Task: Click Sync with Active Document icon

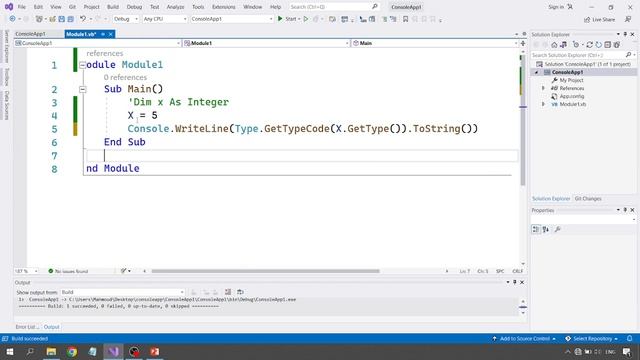Action: pos(589,44)
